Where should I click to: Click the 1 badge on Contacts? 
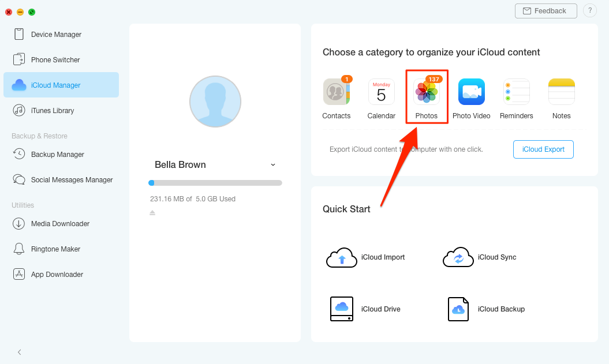coord(347,79)
